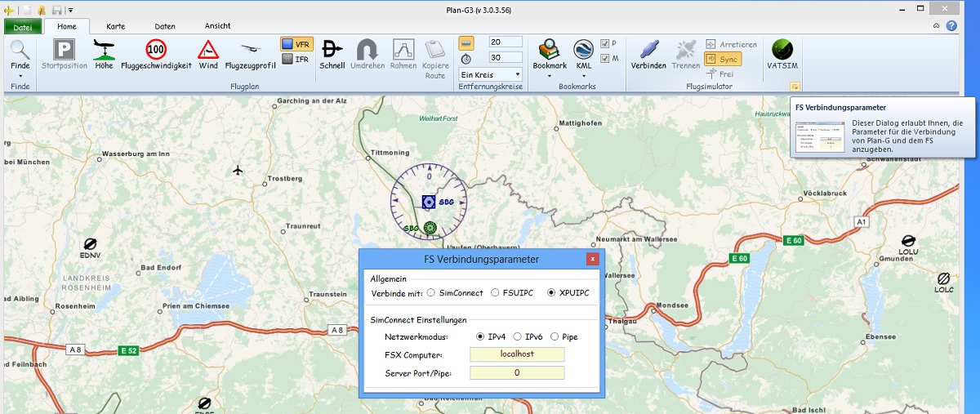Toggle the Arretieren lock option

click(x=731, y=44)
